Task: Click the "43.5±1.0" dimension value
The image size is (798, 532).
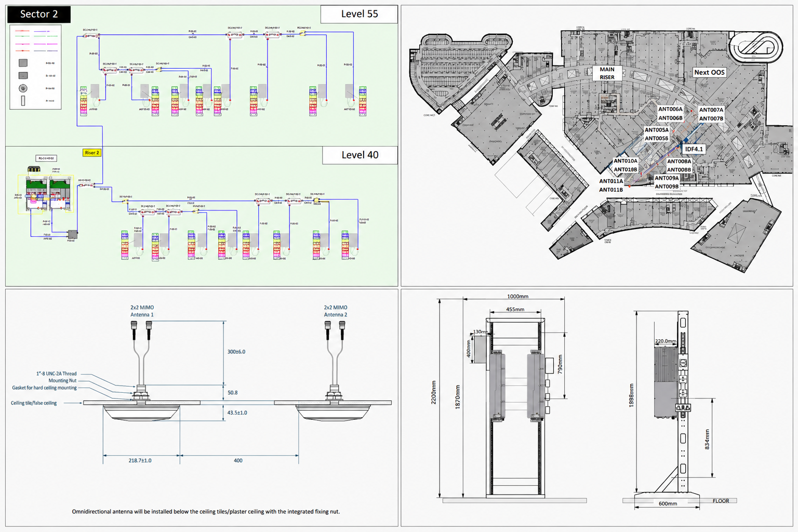Action: click(237, 413)
